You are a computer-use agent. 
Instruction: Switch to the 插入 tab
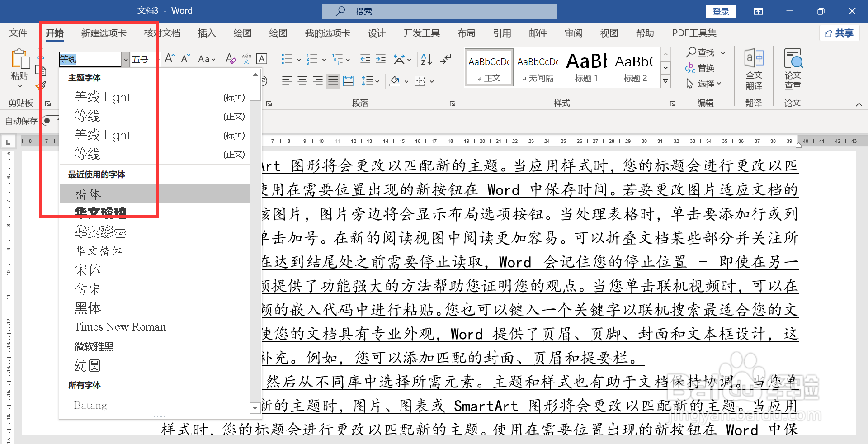[x=207, y=33]
